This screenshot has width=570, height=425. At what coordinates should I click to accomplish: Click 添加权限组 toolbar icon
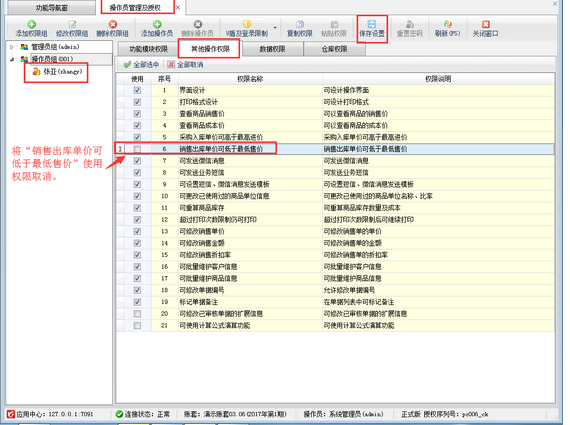[32, 24]
